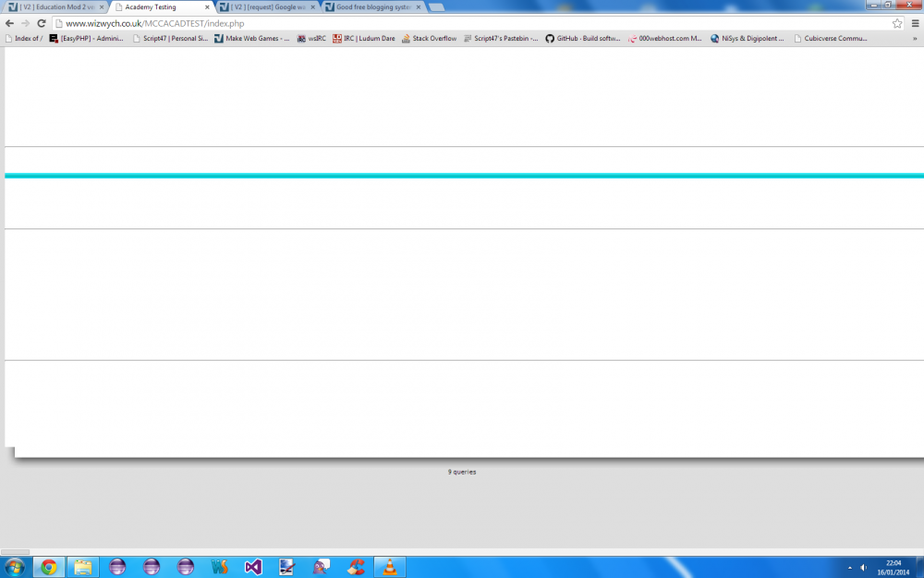Bookmark this page with the star icon
924x578 pixels.
pyautogui.click(x=897, y=23)
